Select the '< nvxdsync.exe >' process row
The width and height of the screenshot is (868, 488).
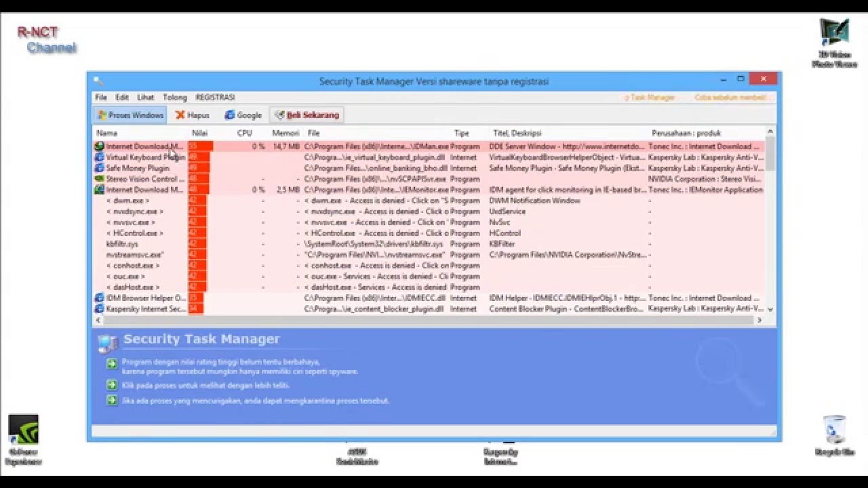coord(429,211)
